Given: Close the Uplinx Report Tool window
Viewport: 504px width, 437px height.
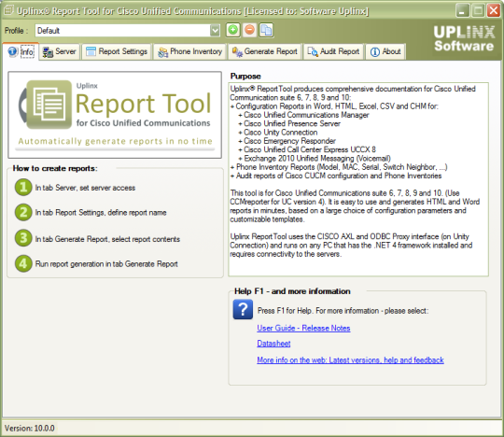Looking at the screenshot, I should click(494, 10).
